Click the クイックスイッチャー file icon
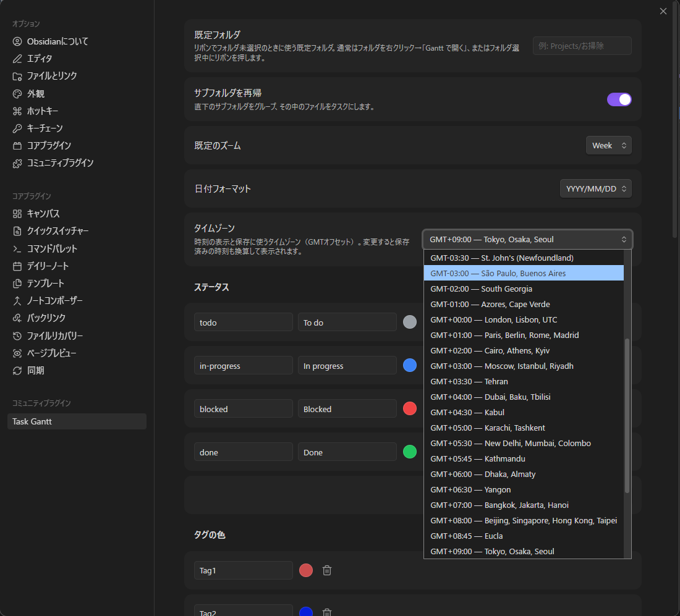The width and height of the screenshot is (680, 616). click(x=17, y=231)
